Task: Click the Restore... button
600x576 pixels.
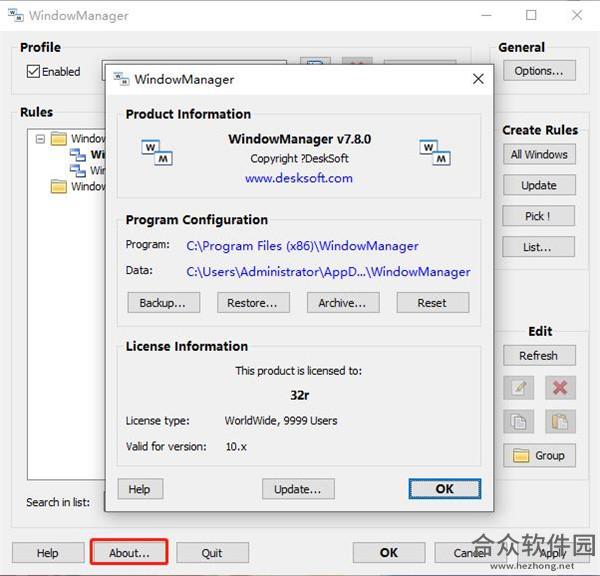Action: (x=253, y=303)
